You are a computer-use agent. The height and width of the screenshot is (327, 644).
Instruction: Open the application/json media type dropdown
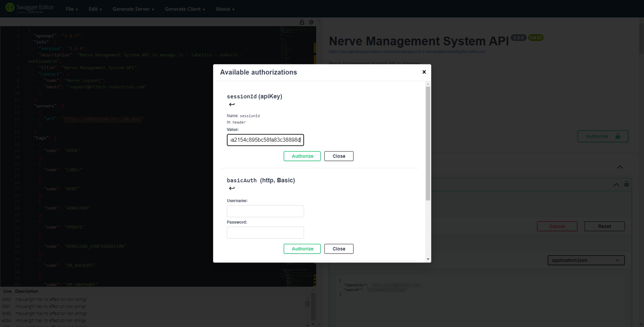pyautogui.click(x=586, y=260)
